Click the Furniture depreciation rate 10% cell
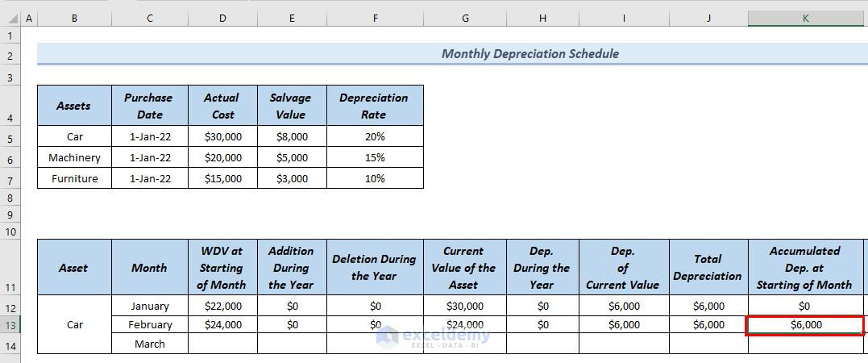Image resolution: width=868 pixels, height=363 pixels. [374, 178]
